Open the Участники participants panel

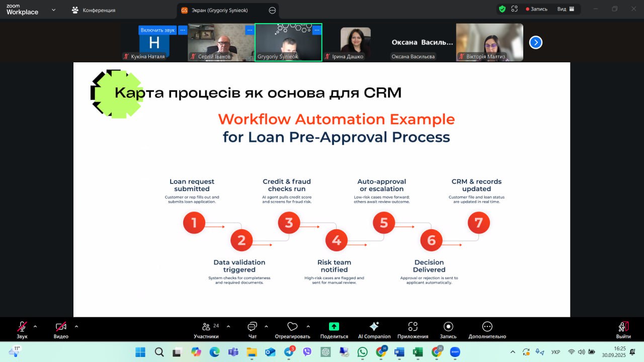[206, 330]
